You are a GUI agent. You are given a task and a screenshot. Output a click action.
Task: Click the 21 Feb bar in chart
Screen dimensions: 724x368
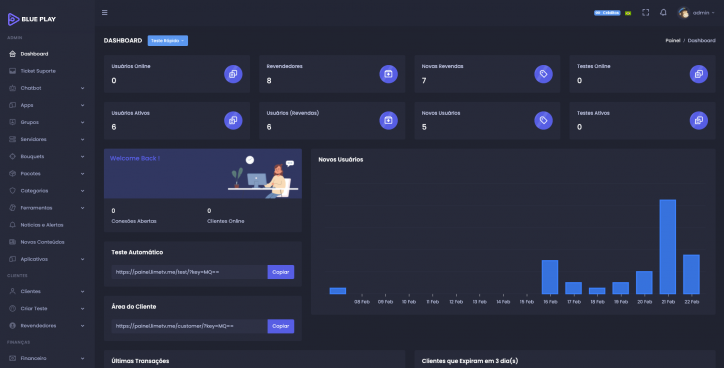click(668, 247)
